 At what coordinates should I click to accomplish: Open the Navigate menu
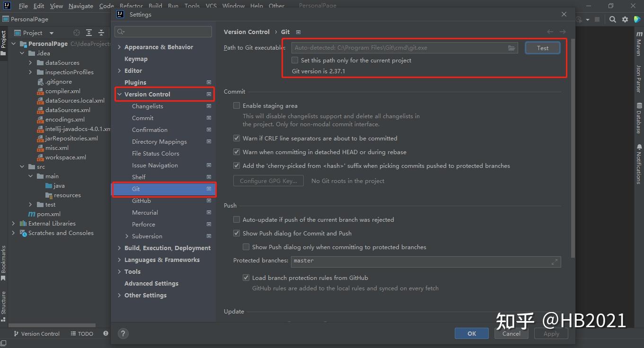[81, 6]
